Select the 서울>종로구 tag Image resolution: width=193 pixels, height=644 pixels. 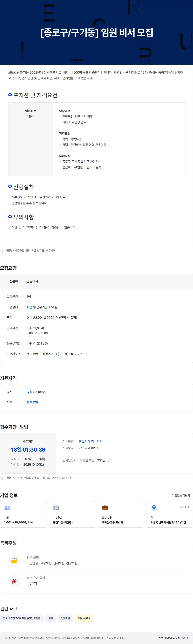coord(84,618)
